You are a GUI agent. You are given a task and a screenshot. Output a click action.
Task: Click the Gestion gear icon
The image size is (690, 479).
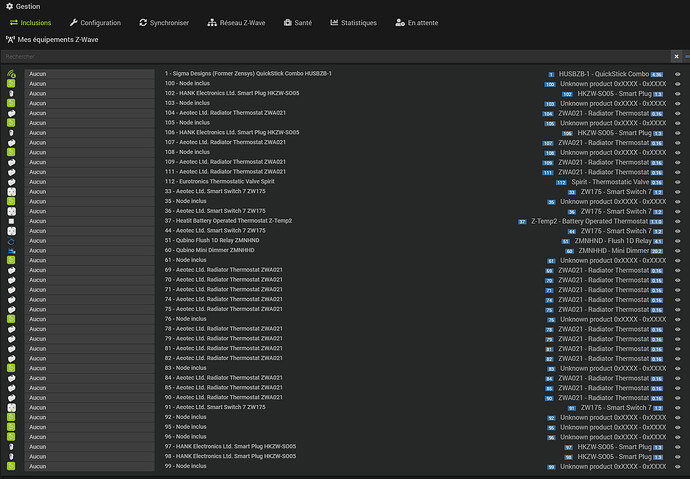pos(9,6)
